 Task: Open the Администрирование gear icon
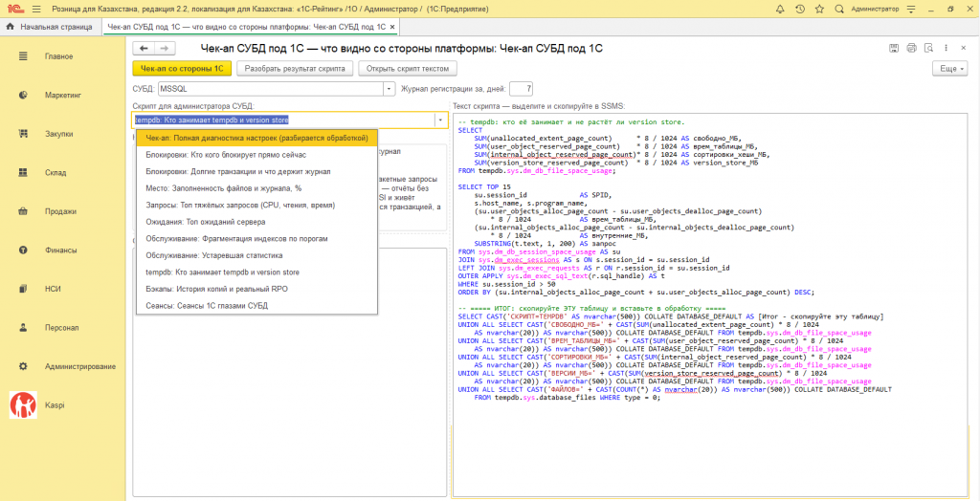pos(23,366)
